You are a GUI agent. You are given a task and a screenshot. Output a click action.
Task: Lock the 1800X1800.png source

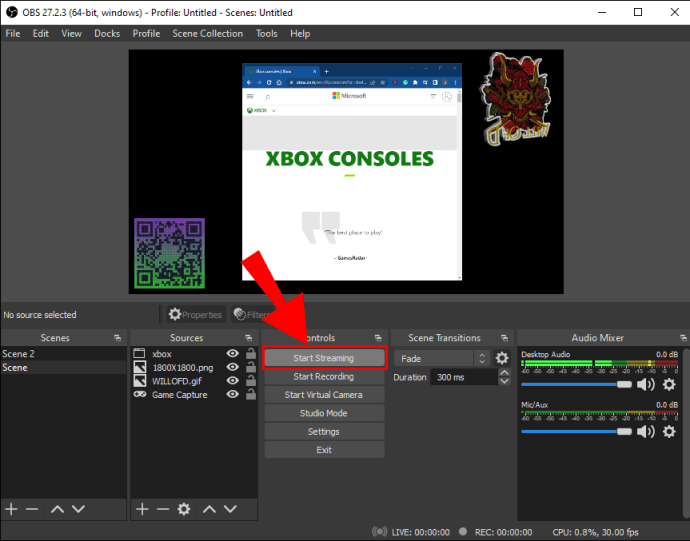click(x=251, y=367)
